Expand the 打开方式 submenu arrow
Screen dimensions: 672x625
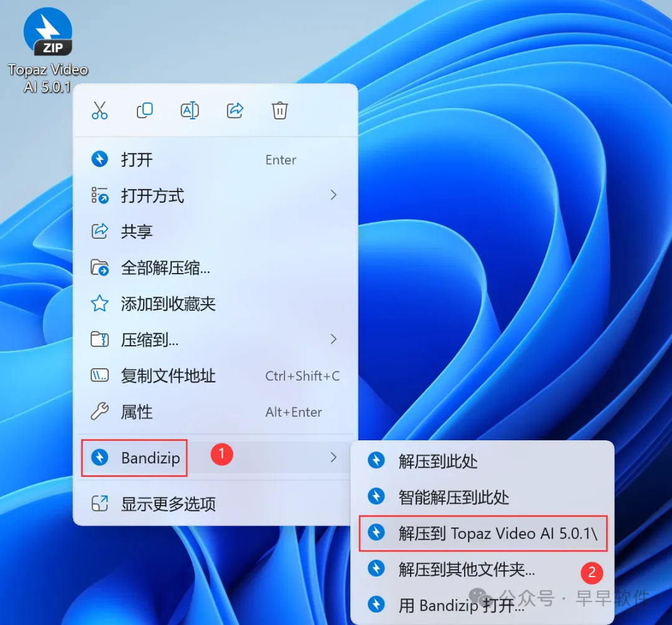(334, 195)
